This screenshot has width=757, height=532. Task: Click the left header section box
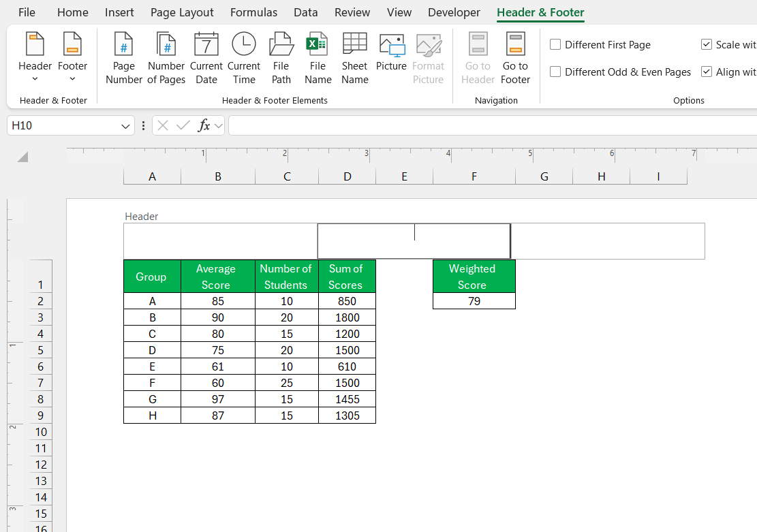(x=220, y=241)
